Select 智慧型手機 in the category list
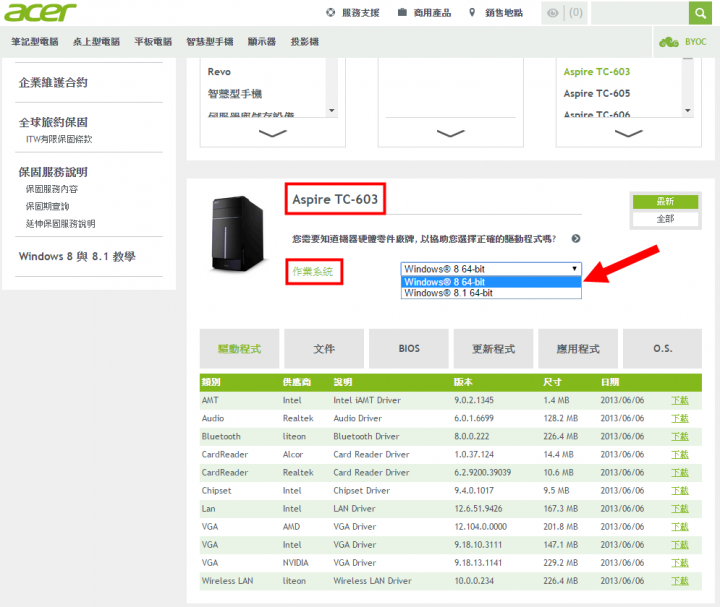 (x=235, y=94)
